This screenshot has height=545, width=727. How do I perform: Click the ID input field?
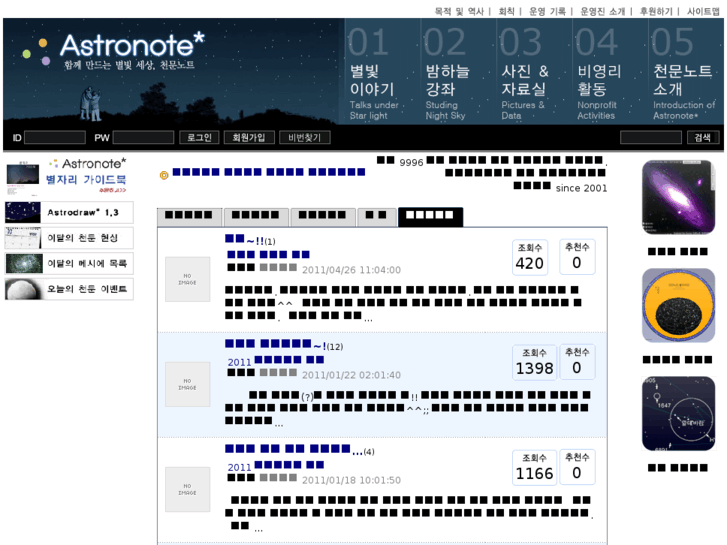pos(55,137)
